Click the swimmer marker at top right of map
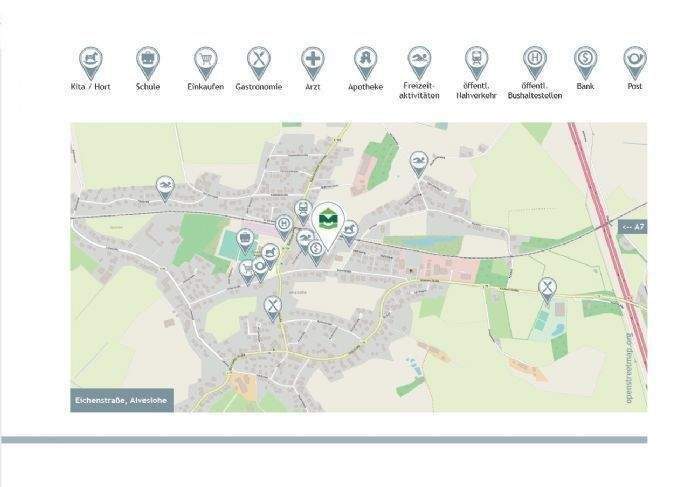Screen dimensions: 690x487 pyautogui.click(x=419, y=161)
